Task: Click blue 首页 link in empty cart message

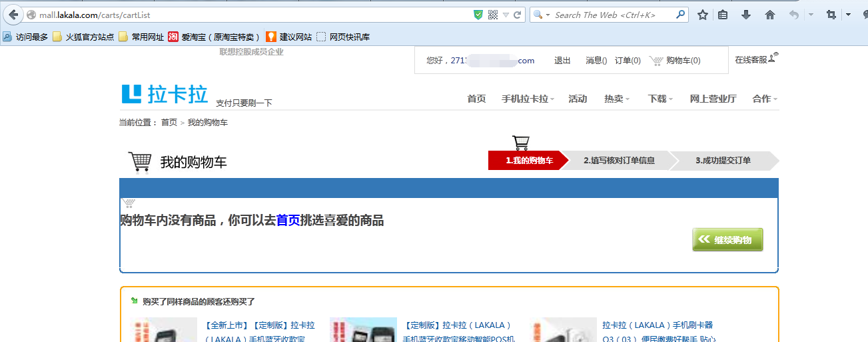Action: (288, 221)
